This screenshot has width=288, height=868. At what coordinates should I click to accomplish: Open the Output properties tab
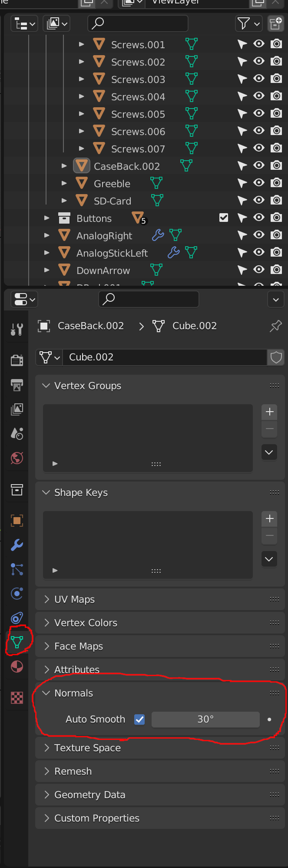[17, 385]
